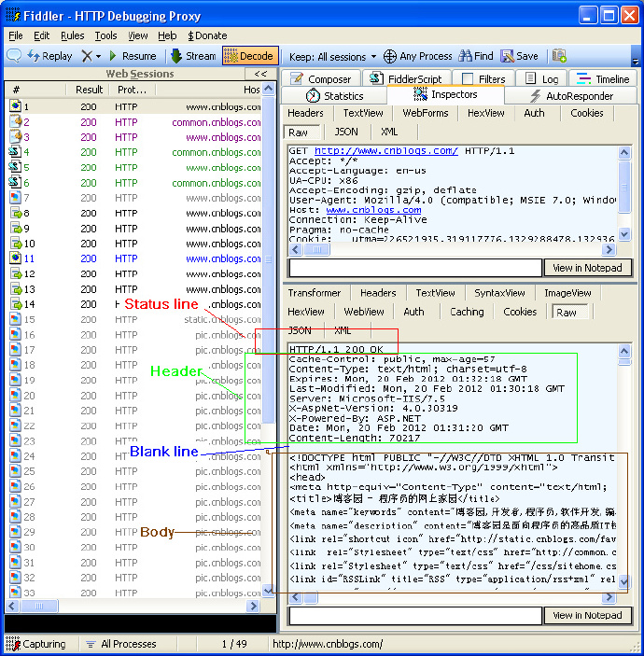The height and width of the screenshot is (656, 644).
Task: Toggle the Decode button off
Action: (x=250, y=56)
